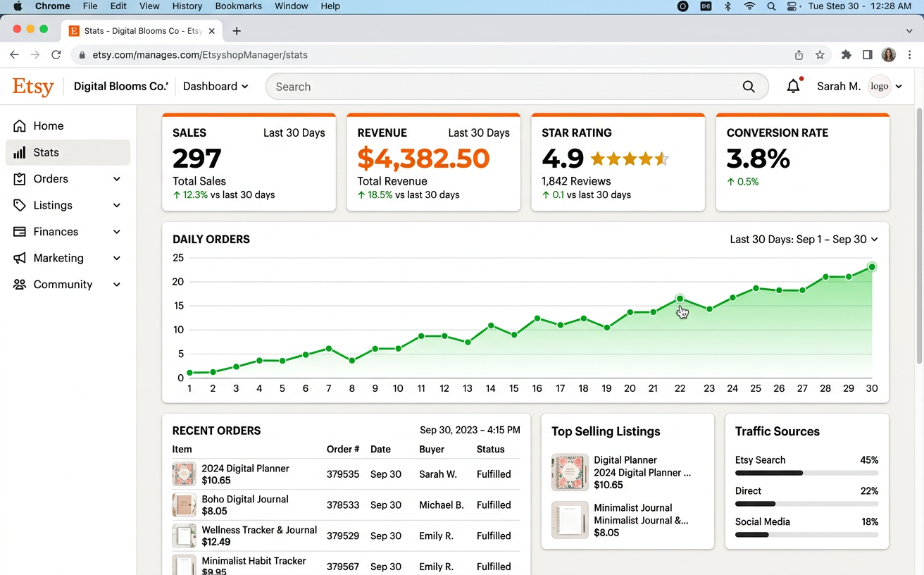This screenshot has height=575, width=924.
Task: Click the Finances card icon
Action: [20, 232]
